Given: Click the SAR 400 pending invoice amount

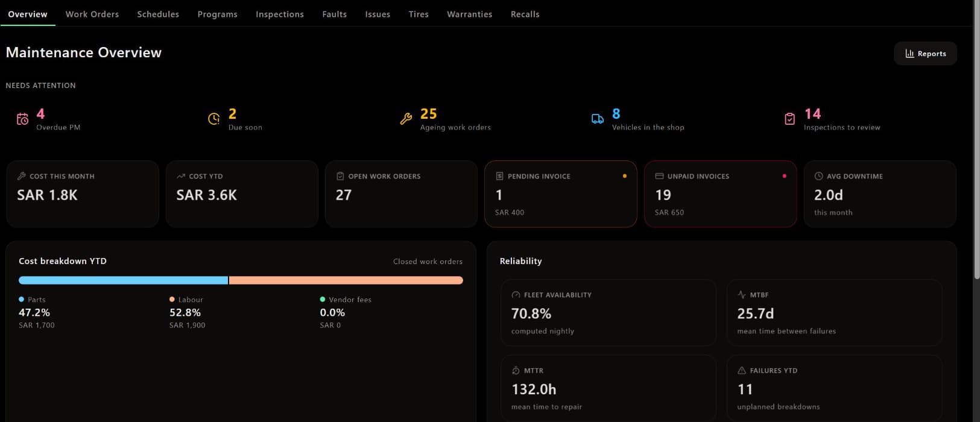Looking at the screenshot, I should [510, 212].
